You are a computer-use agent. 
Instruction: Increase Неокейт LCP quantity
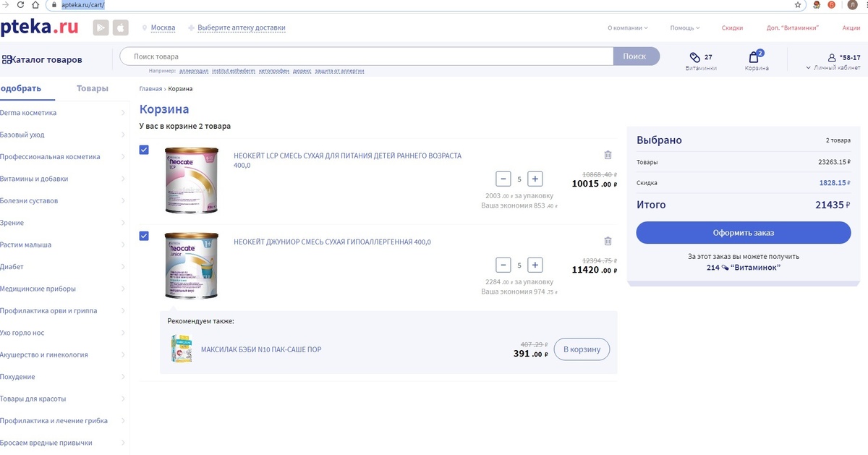pos(535,179)
